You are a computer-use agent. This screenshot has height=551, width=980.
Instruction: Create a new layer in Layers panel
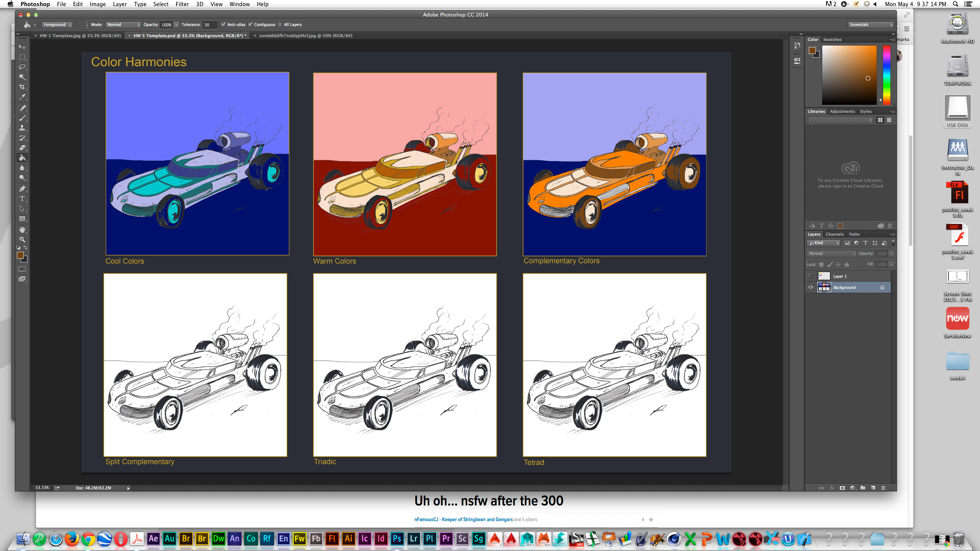(873, 488)
